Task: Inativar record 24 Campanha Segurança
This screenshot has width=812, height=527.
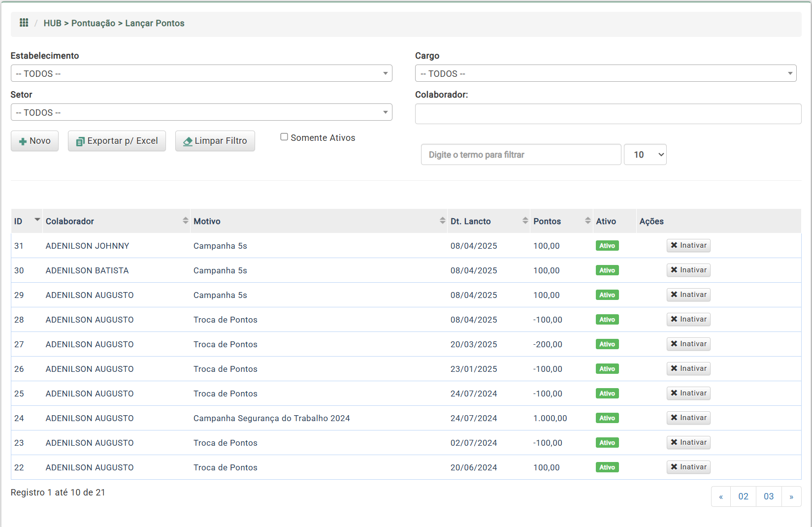Action: pos(688,418)
